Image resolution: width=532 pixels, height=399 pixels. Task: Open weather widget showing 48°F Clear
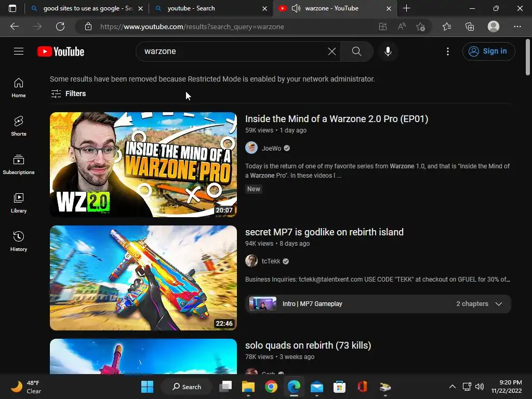[x=26, y=387]
